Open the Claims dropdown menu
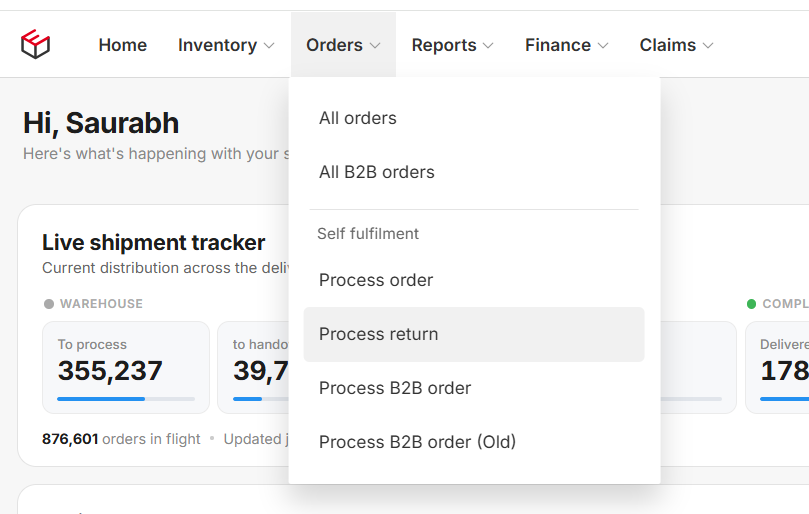This screenshot has height=514, width=809. pyautogui.click(x=676, y=45)
